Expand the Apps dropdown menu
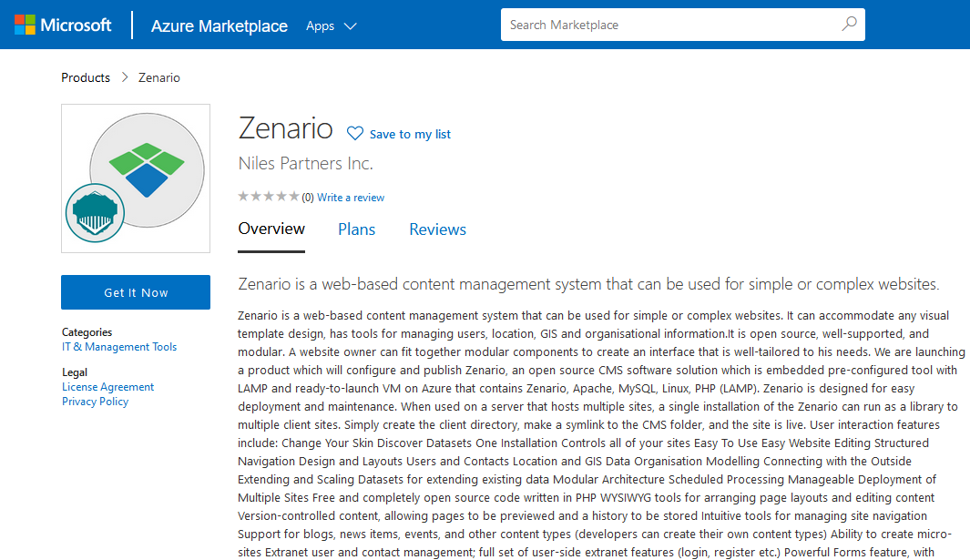Viewport: 970px width, 560px height. coord(331,25)
